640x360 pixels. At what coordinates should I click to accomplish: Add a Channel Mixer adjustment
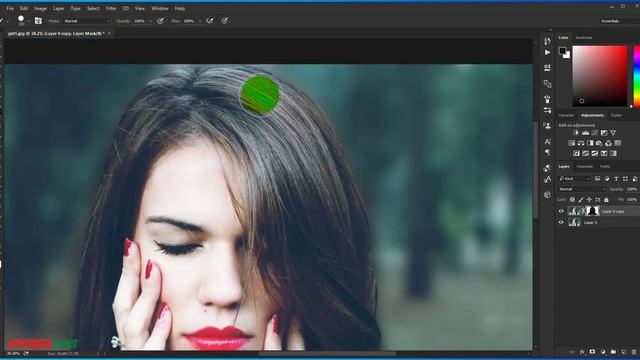tap(609, 143)
